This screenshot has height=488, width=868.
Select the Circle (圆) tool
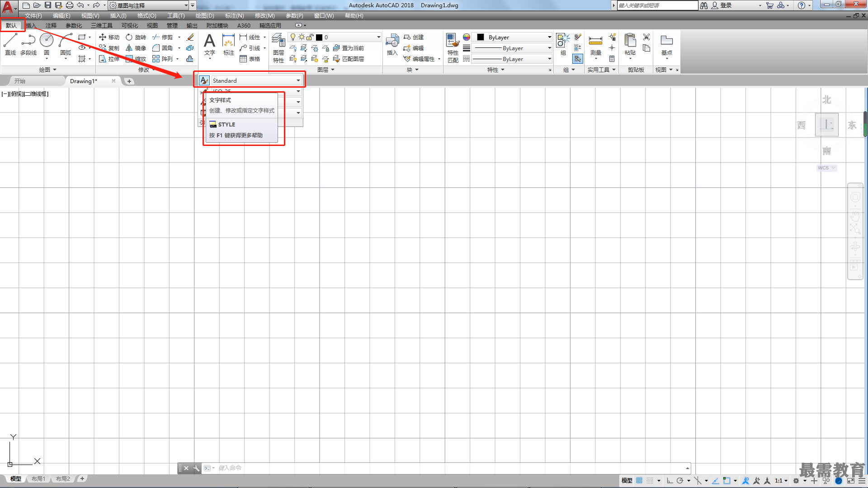click(x=47, y=44)
